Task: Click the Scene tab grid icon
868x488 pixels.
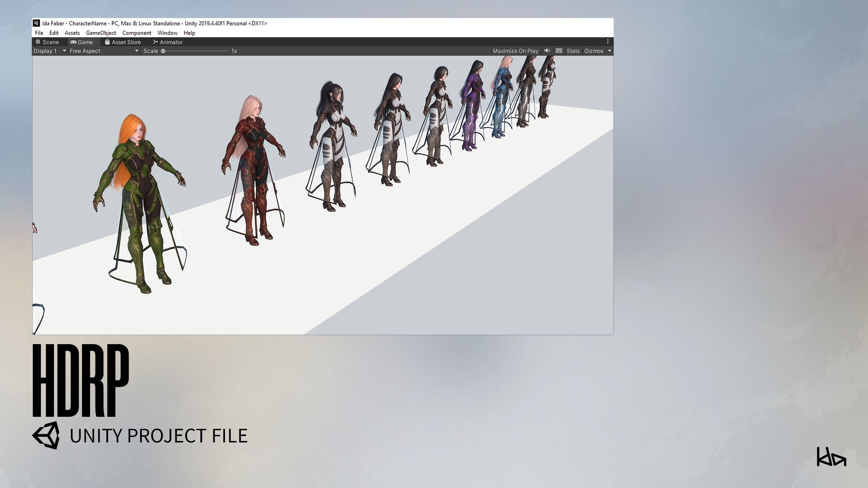Action: [x=38, y=42]
